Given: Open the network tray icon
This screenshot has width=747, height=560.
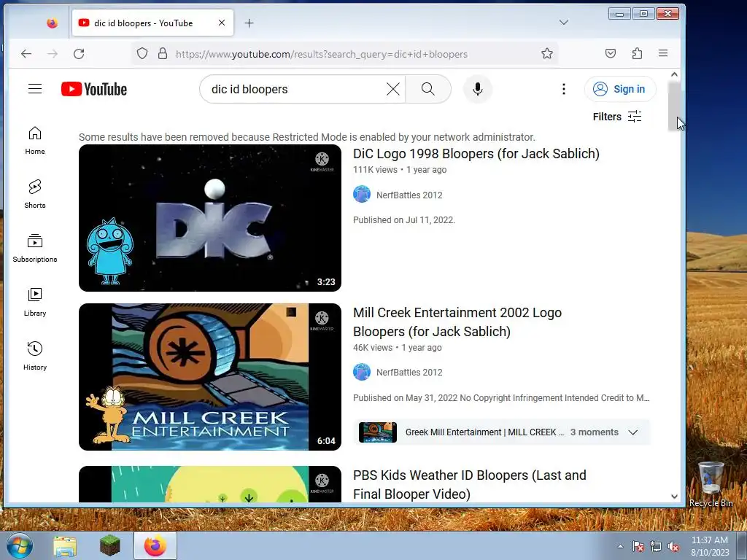Looking at the screenshot, I should (x=656, y=546).
